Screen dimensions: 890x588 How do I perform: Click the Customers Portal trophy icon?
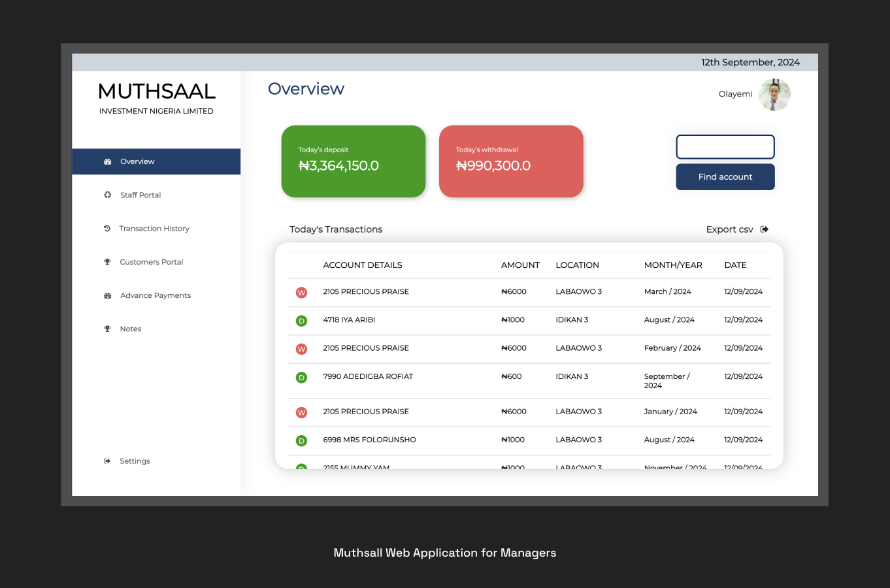[x=107, y=262]
